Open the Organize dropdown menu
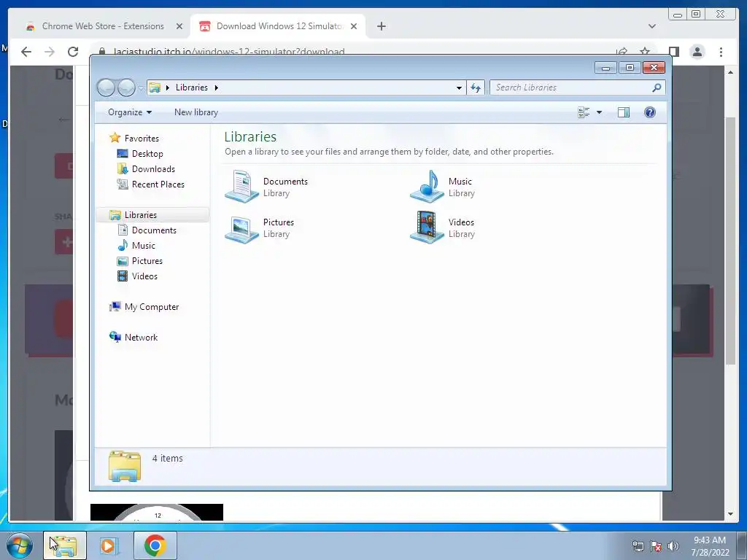Image resolution: width=747 pixels, height=560 pixels. click(x=130, y=112)
